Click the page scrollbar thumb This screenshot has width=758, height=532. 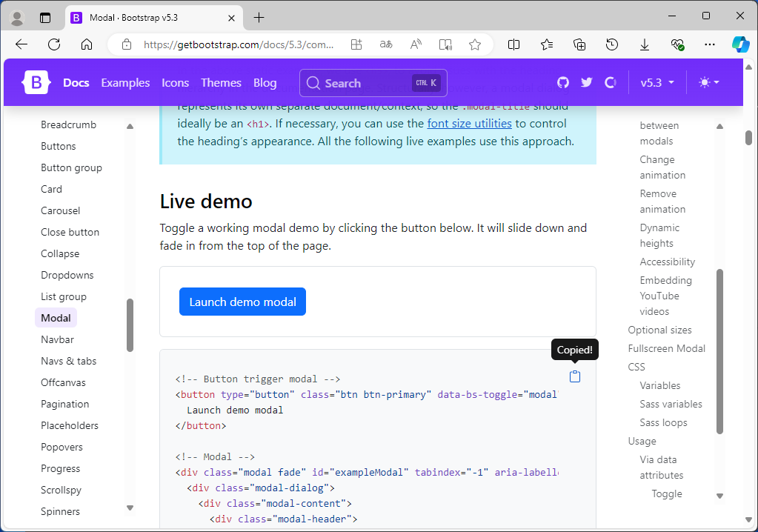click(x=749, y=138)
